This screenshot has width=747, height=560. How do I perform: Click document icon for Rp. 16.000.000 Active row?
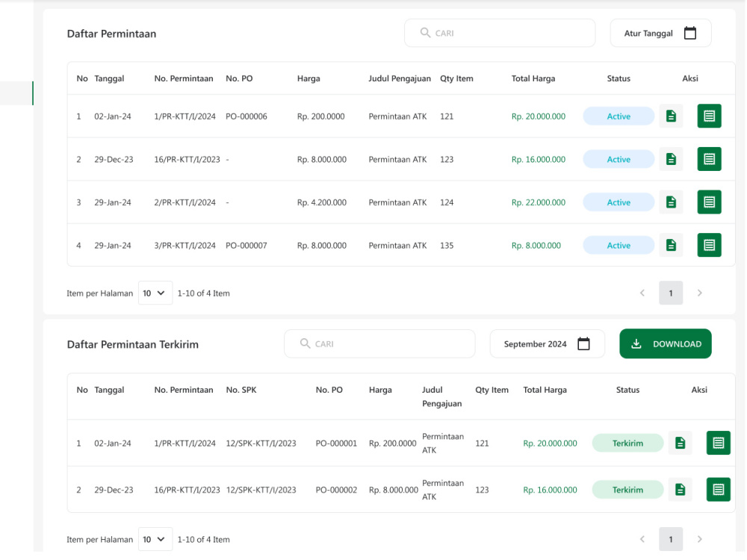(x=671, y=159)
